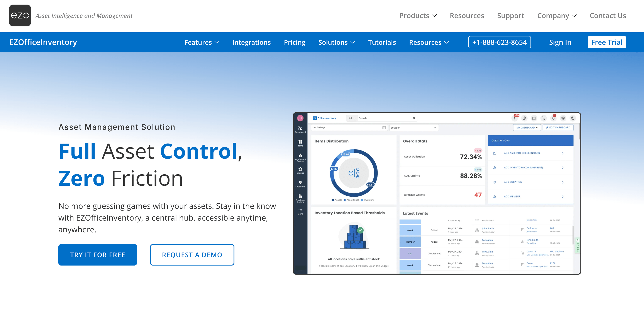Image resolution: width=644 pixels, height=312 pixels.
Task: Expand the Company menu
Action: [557, 15]
